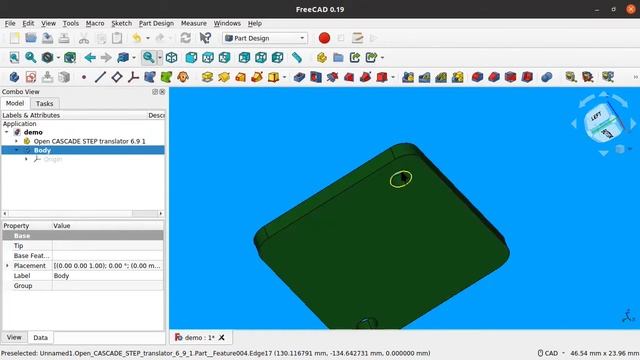Go back to previous view arrow
This screenshot has height=360, width=640.
90,58
